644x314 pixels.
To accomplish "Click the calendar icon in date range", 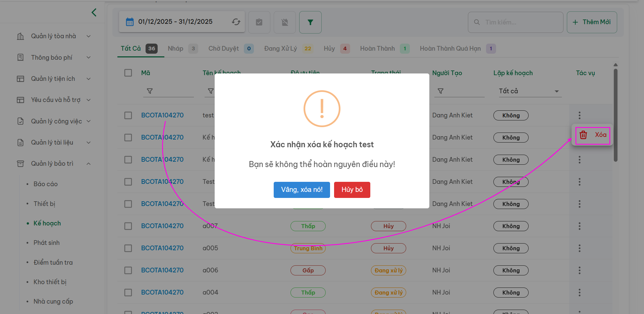I will [x=129, y=22].
